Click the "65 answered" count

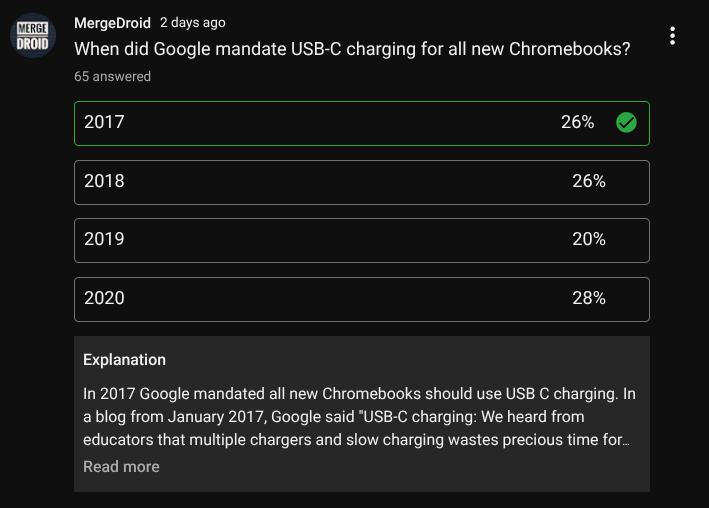[113, 77]
